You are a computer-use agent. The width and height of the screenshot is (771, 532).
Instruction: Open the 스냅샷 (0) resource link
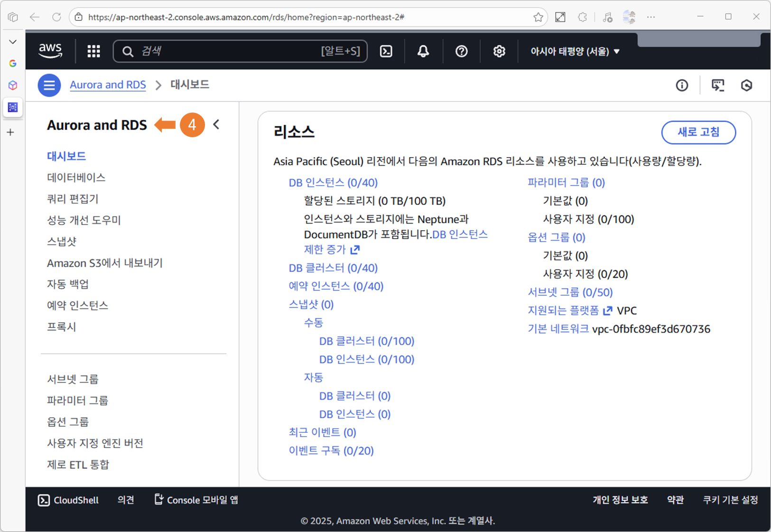[311, 305]
